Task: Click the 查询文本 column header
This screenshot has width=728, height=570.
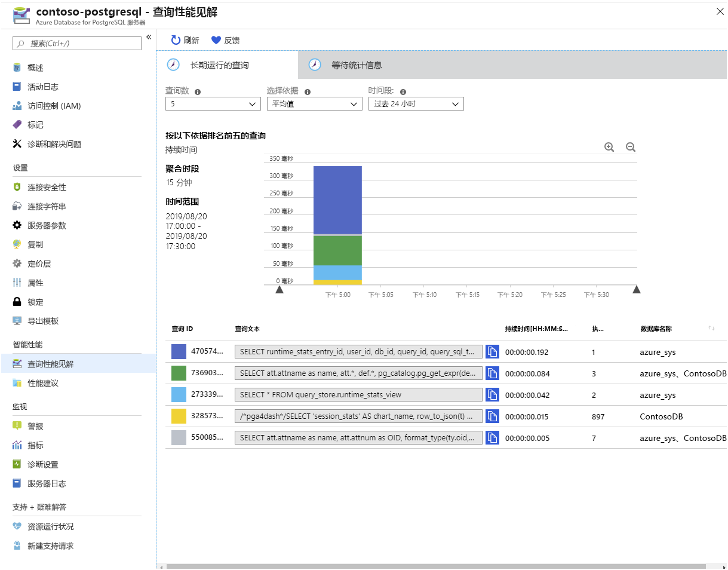Action: (247, 329)
